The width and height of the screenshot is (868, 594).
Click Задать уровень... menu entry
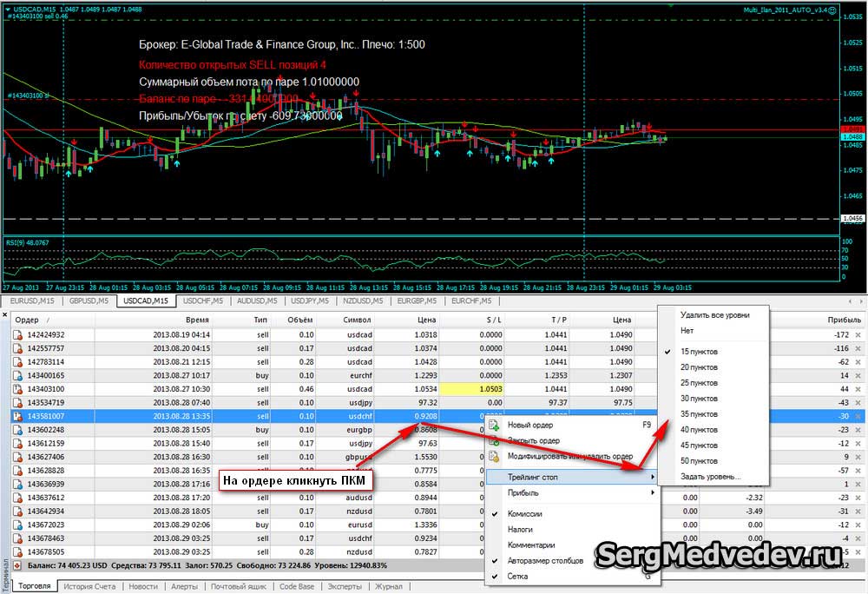click(710, 477)
